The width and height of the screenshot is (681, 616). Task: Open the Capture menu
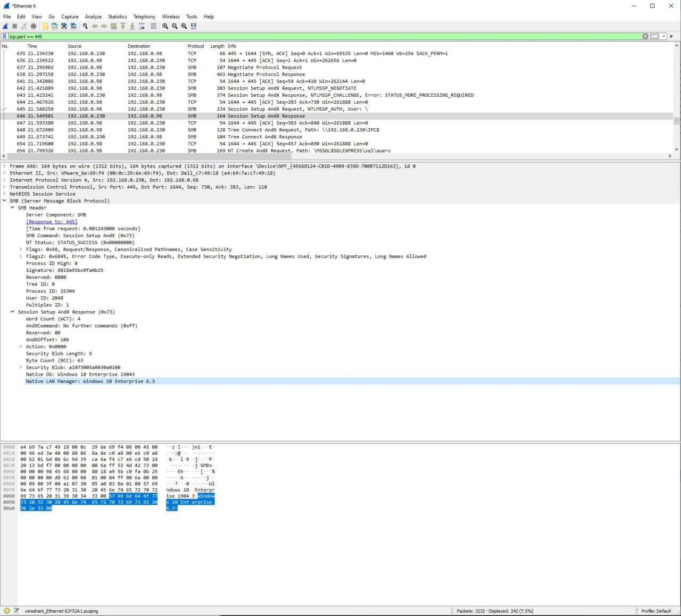[70, 16]
